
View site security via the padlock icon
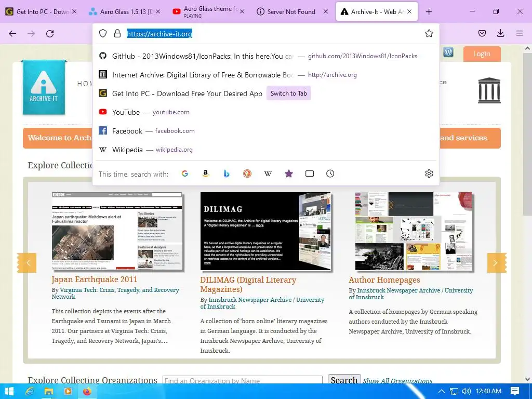tap(117, 33)
